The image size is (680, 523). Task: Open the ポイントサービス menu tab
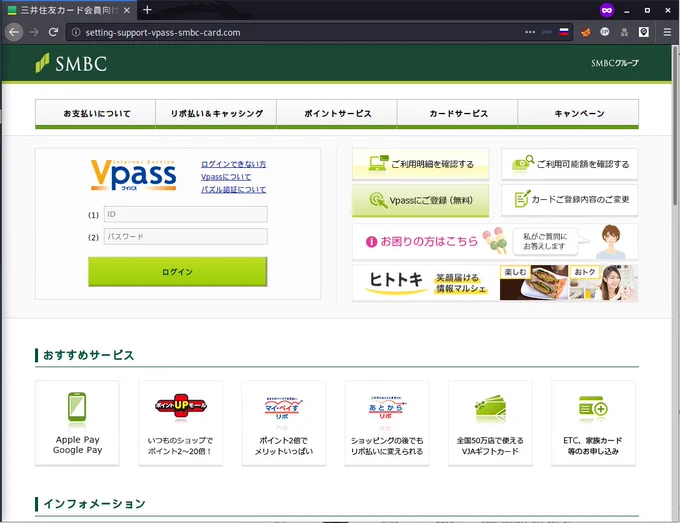point(337,114)
